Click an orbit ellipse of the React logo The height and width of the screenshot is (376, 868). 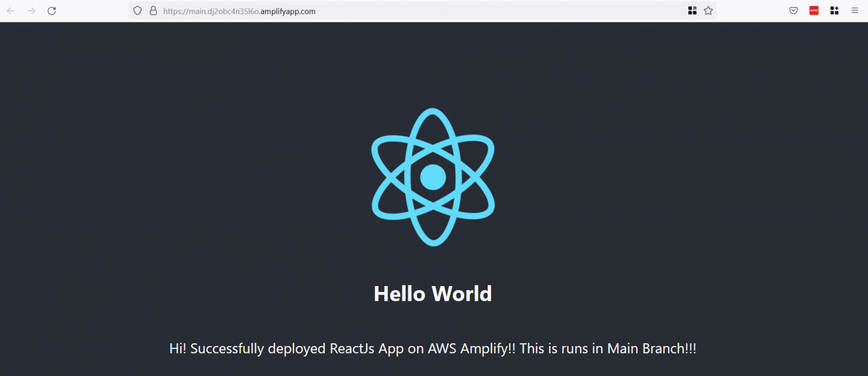[x=433, y=113]
